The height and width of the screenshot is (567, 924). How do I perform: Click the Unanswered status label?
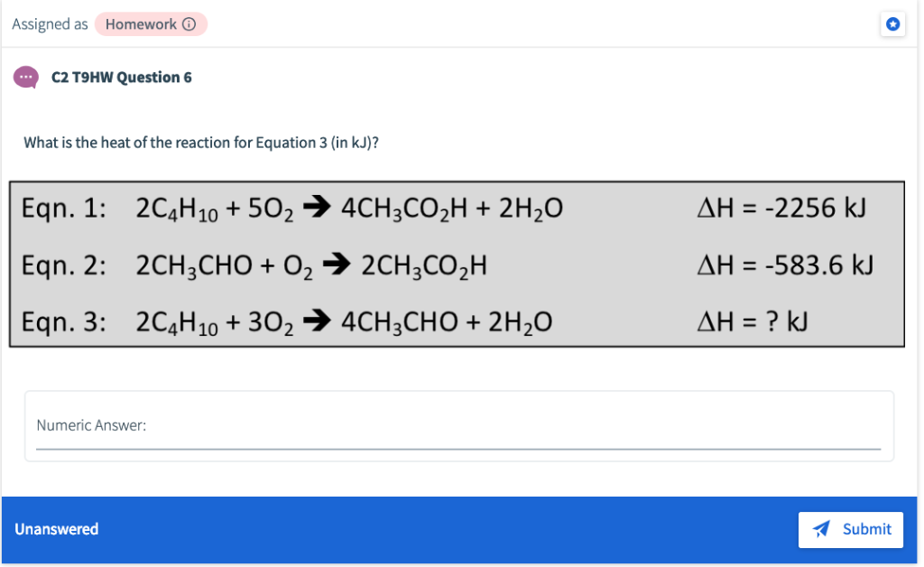(56, 529)
